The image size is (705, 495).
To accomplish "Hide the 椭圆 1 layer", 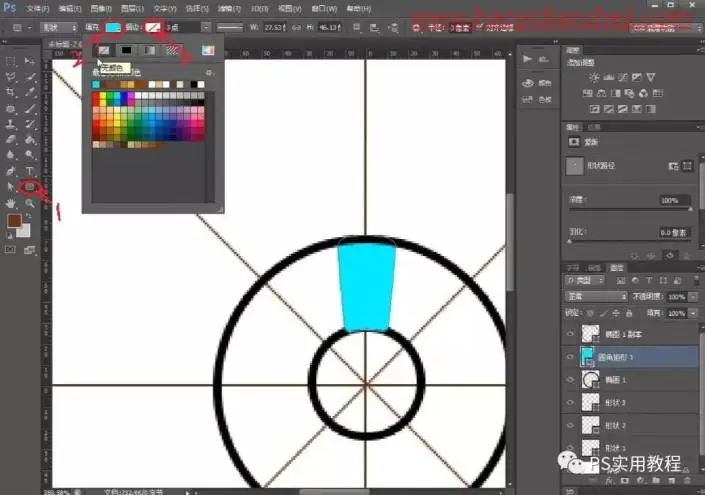I will pos(571,380).
